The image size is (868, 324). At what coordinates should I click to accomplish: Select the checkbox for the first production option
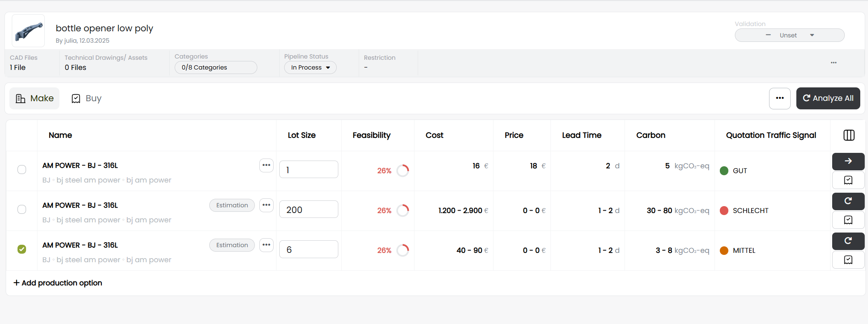22,170
